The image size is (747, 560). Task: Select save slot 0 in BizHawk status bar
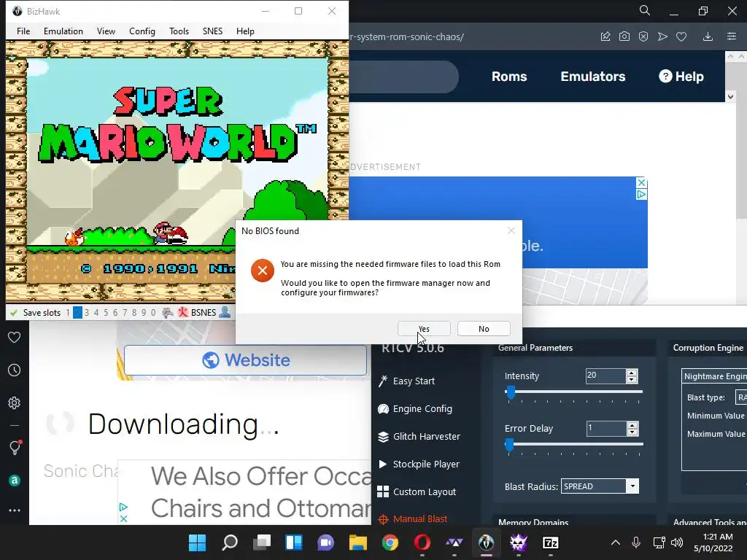[153, 313]
